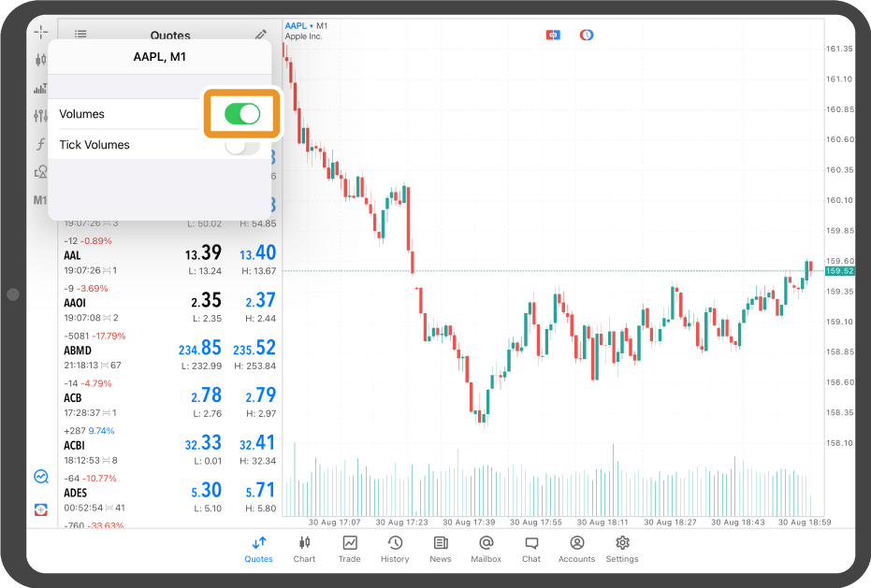Open the History tab
This screenshot has width=871, height=588.
(x=395, y=549)
